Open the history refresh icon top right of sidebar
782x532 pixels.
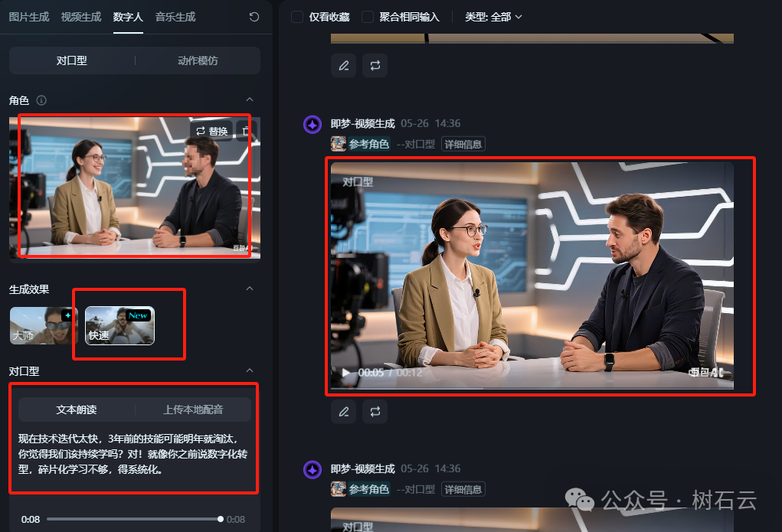254,16
